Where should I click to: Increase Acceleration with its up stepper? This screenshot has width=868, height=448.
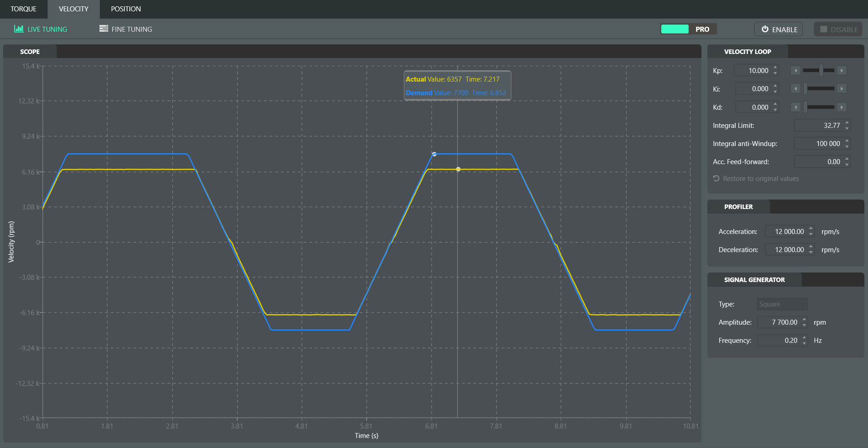[x=811, y=229]
